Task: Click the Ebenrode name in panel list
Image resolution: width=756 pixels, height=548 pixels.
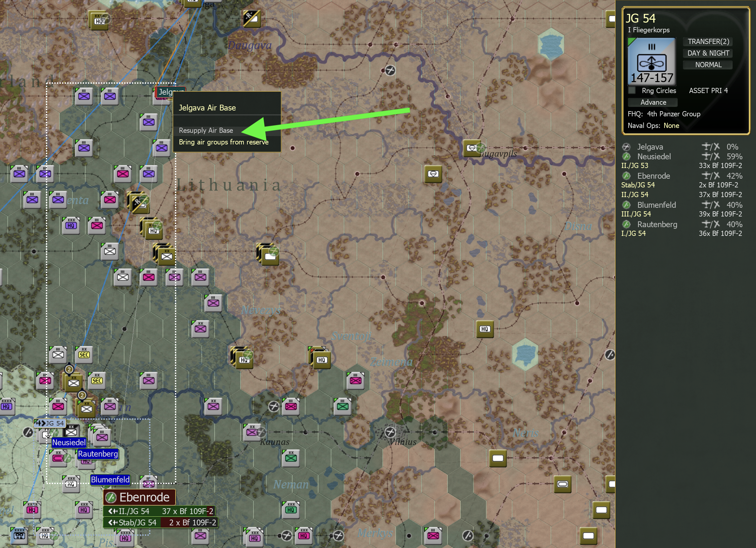Action: pyautogui.click(x=653, y=176)
